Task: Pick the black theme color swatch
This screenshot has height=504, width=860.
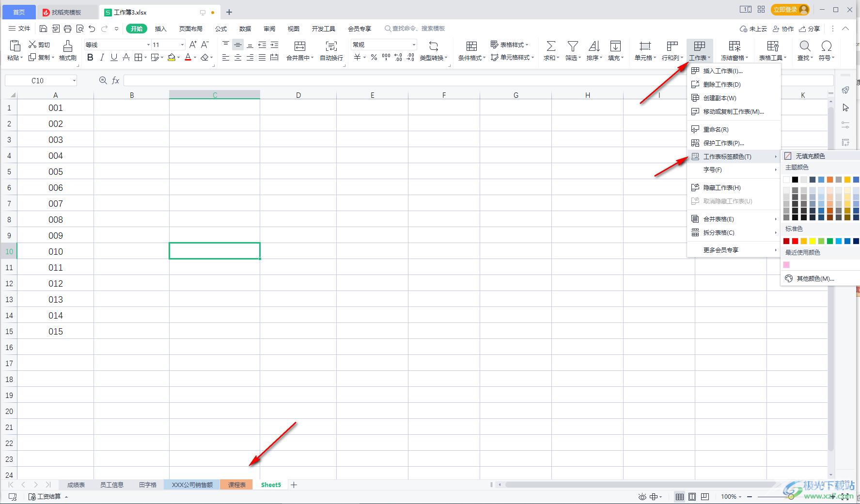Action: coord(795,180)
